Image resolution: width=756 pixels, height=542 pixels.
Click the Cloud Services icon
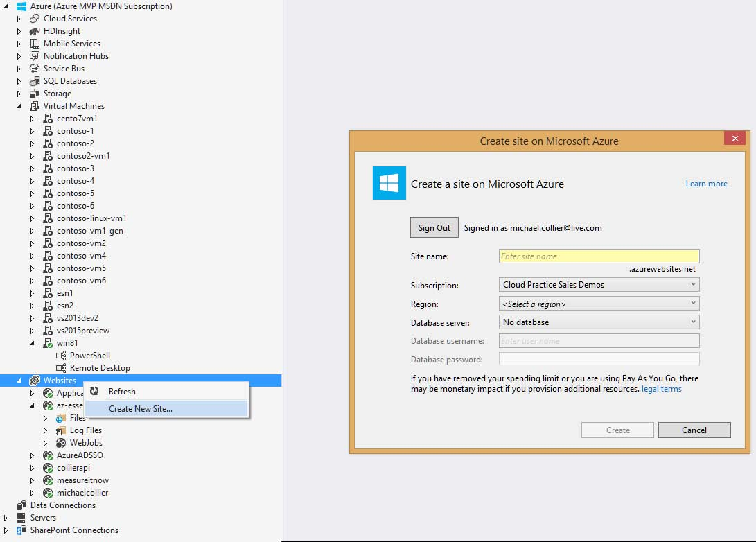click(35, 19)
